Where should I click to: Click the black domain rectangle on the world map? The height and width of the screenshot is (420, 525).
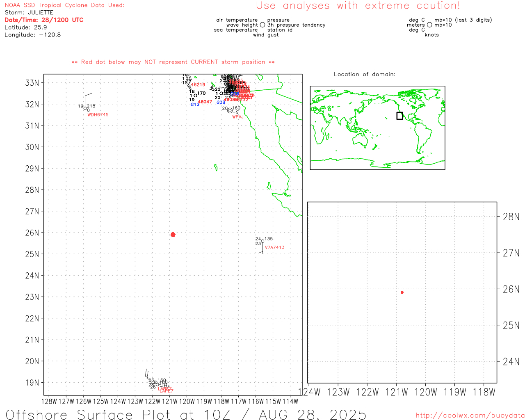[x=399, y=116]
